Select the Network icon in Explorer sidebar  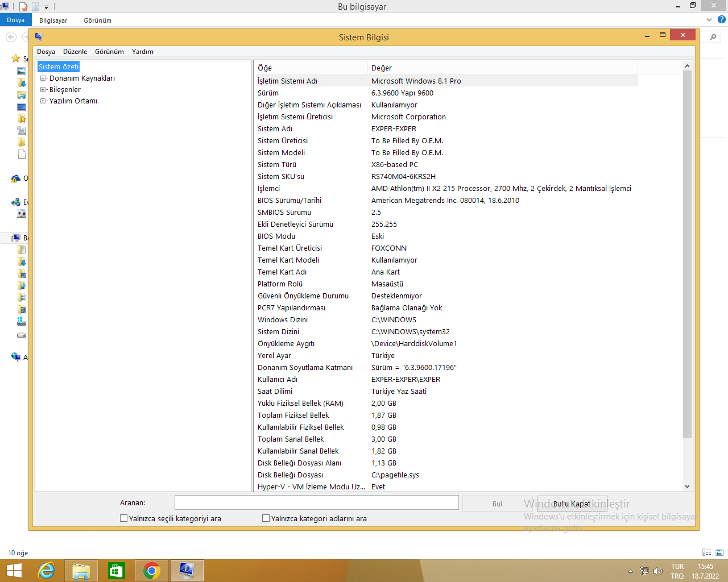click(x=16, y=357)
